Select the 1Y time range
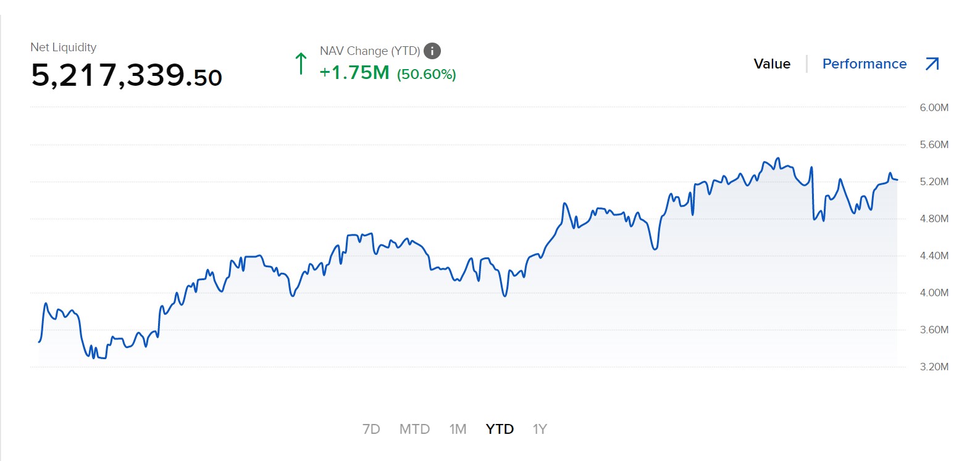Screen dimensions: 980x461 (540, 429)
